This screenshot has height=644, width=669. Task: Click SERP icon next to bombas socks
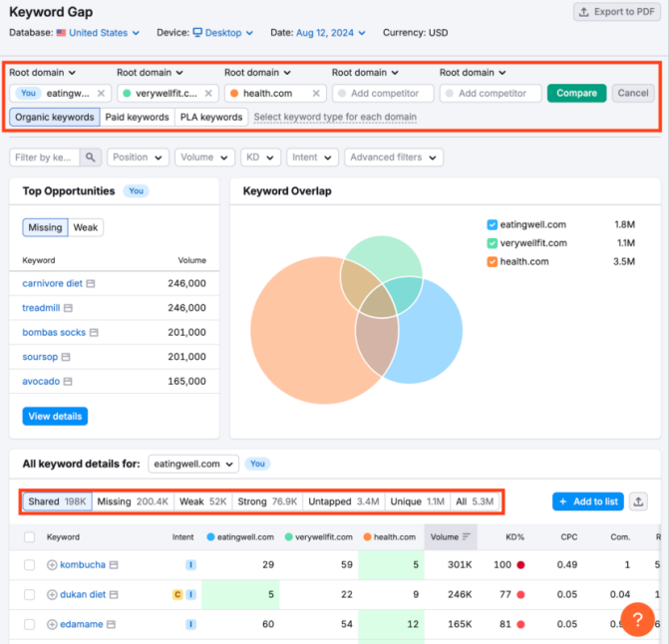(95, 332)
